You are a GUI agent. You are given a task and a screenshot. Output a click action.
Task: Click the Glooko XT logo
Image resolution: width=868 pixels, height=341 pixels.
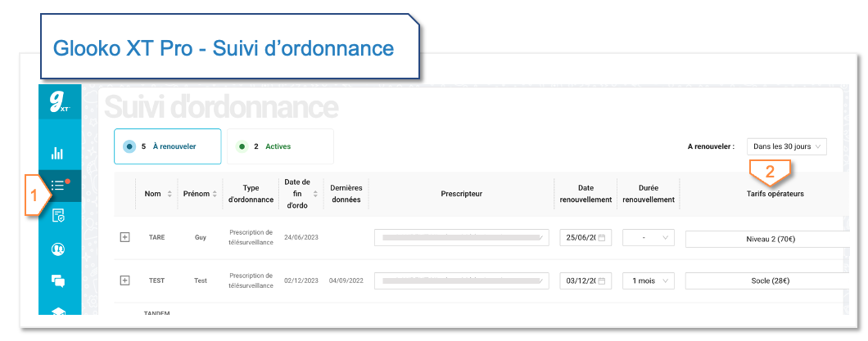59,102
